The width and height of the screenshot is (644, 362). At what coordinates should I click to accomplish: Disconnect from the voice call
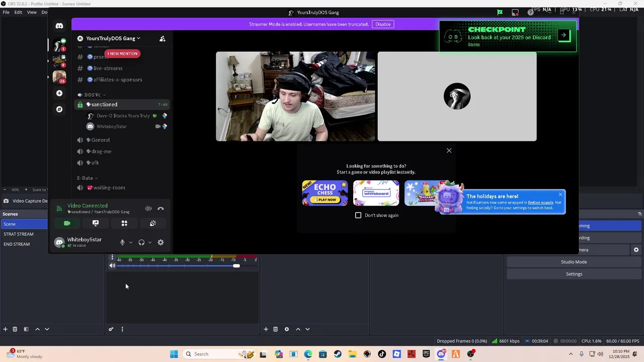point(160,209)
